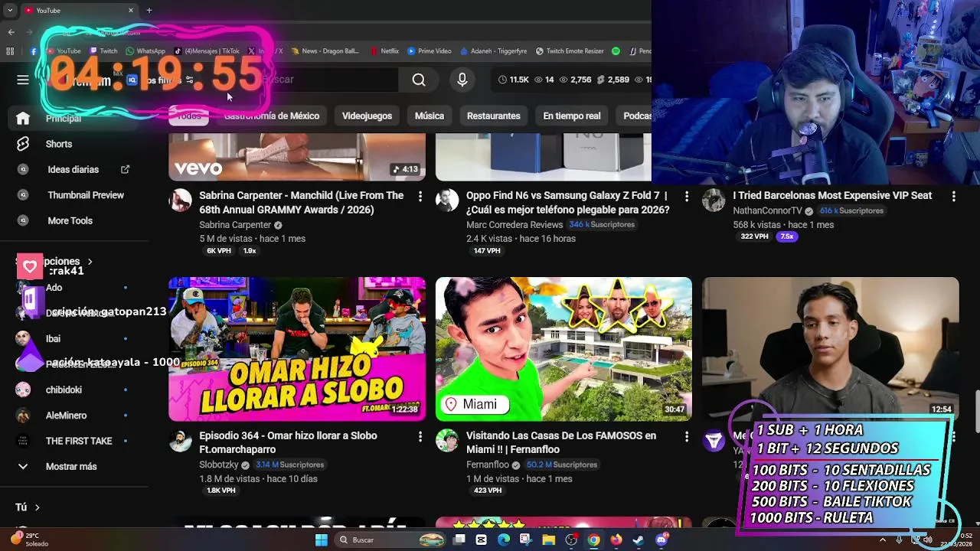980x551 pixels.
Task: Open the Windows Start button
Action: (322, 540)
